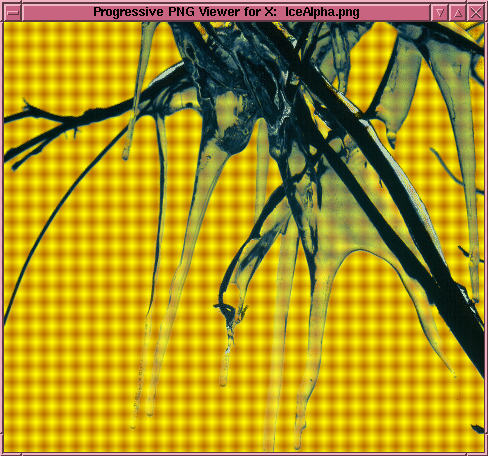Minimize the viewer using the down-triangle button
Image resolution: width=488 pixels, height=456 pixels.
(x=440, y=13)
